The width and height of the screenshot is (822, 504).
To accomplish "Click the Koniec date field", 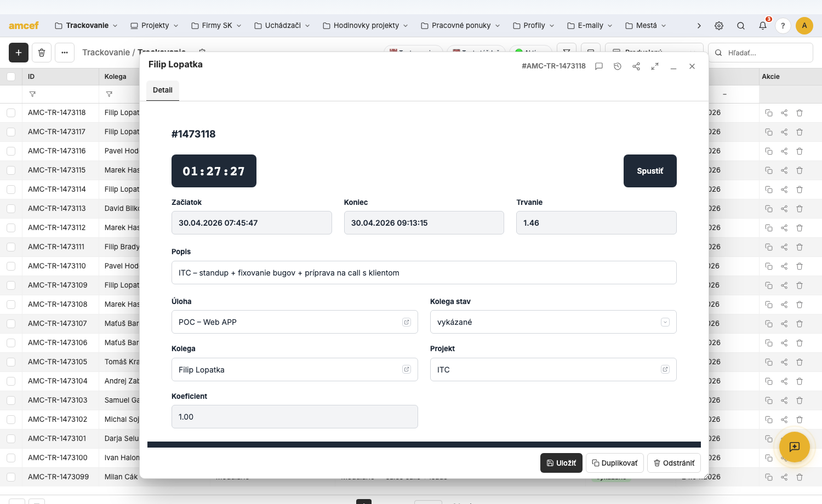I will click(424, 223).
